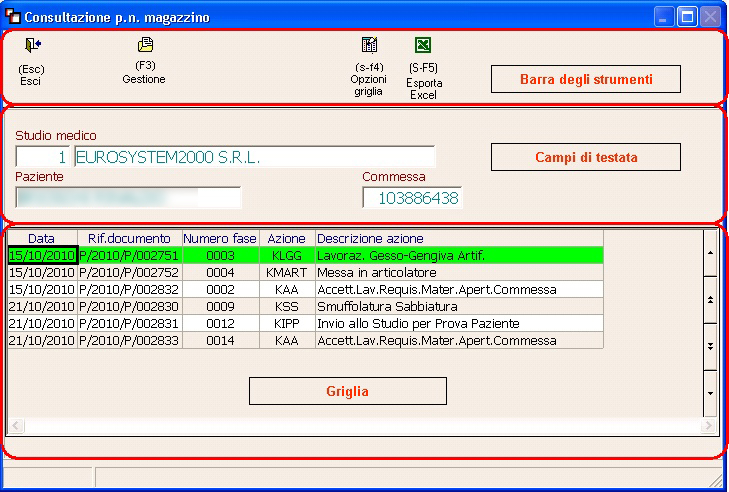Click the Studio medico code field
729x492 pixels.
pos(42,157)
